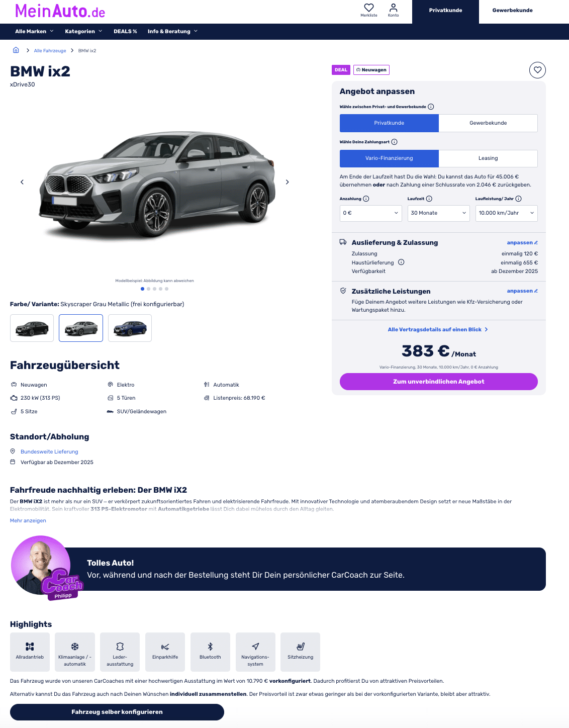Viewport: 569px width, 728px height.
Task: Show next car image with right arrow
Action: pyautogui.click(x=287, y=182)
